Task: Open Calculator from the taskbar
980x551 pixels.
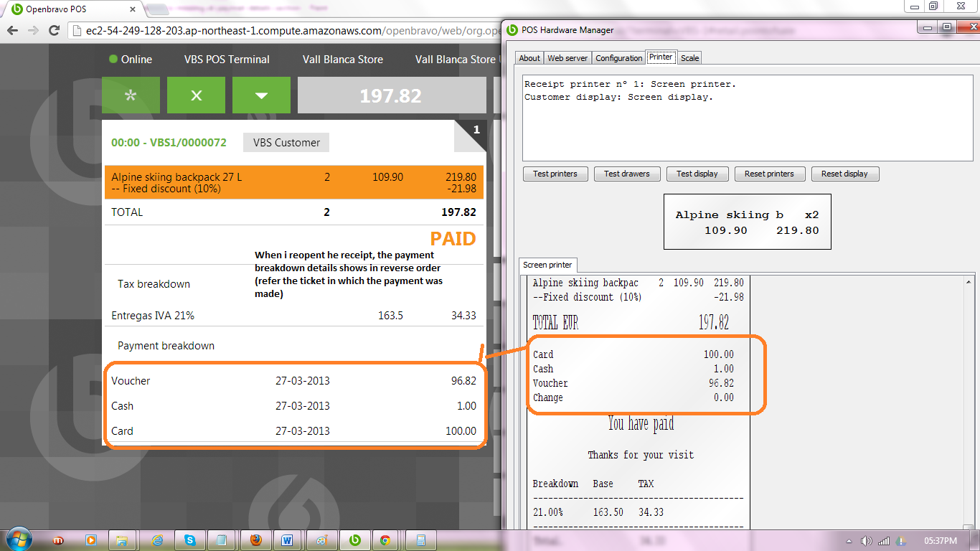Action: 421,540
